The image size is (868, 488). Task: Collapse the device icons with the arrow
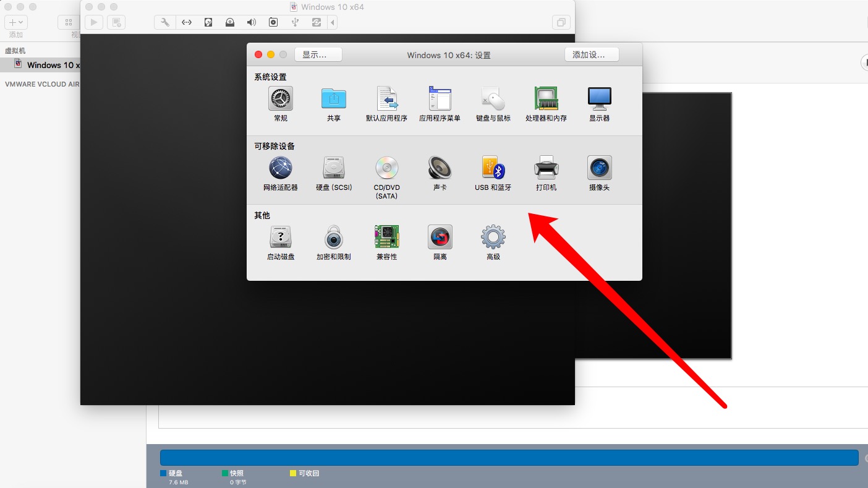click(x=333, y=22)
